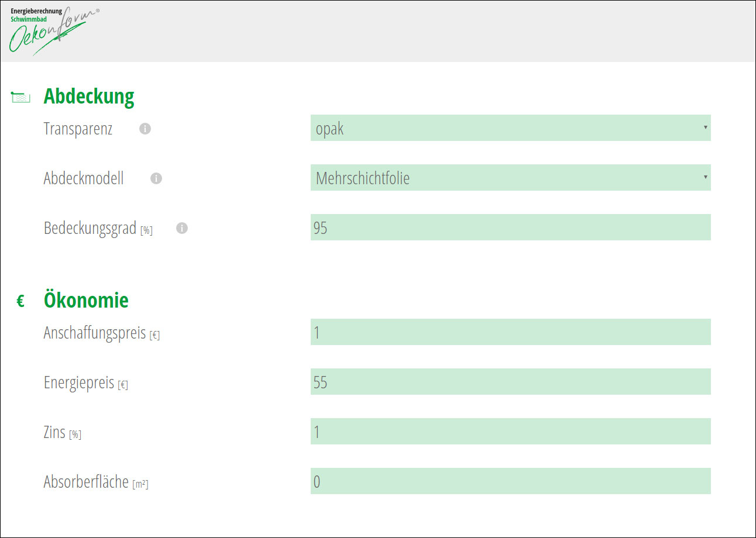Click the Bedeckungsgrad info icon

pyautogui.click(x=182, y=228)
